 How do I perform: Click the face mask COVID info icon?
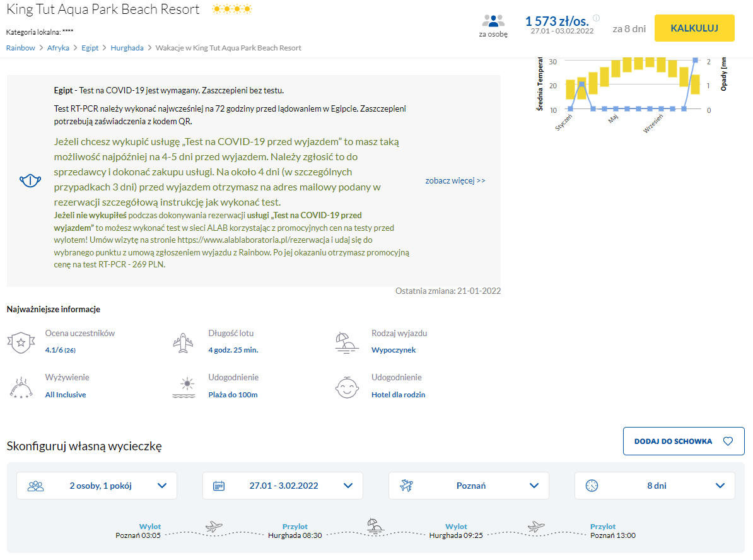(30, 181)
